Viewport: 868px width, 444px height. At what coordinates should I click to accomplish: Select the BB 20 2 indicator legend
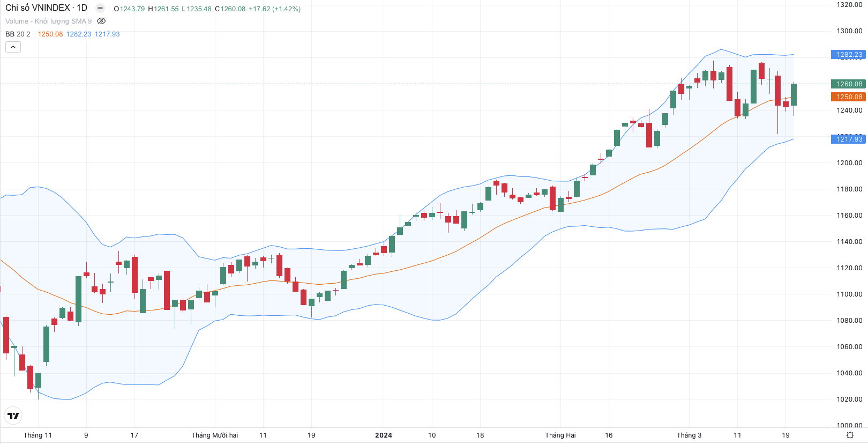tap(18, 34)
